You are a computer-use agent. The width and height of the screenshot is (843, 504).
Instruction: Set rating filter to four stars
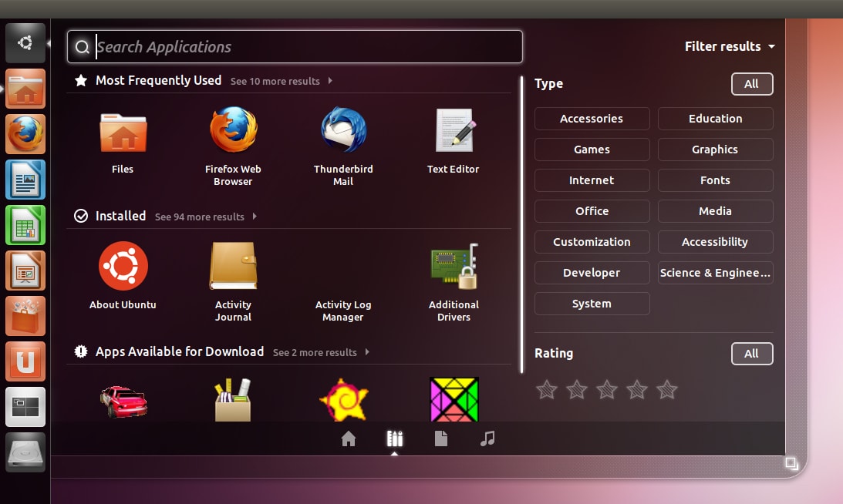[637, 389]
